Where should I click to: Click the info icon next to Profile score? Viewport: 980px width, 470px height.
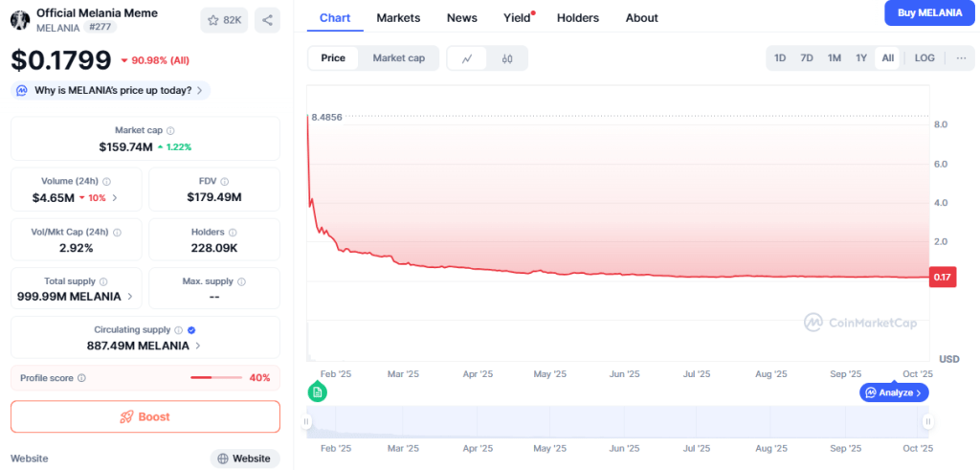tap(81, 378)
